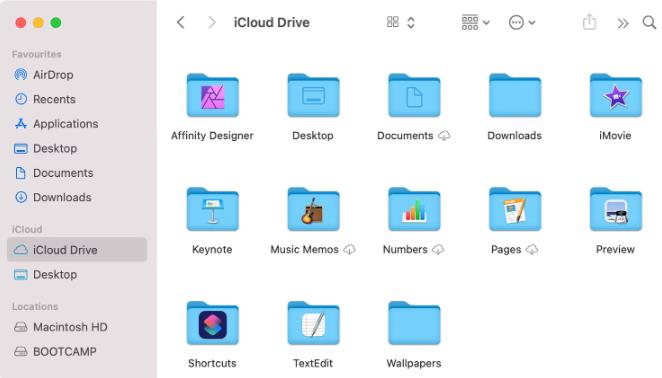Click the cloud download icon beside Pages
This screenshot has height=378, width=662.
532,250
